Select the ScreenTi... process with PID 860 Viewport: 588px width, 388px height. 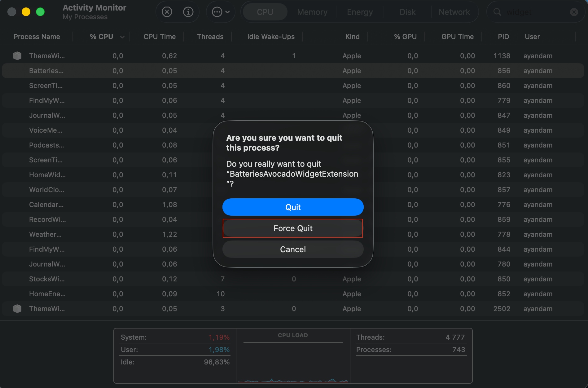click(x=293, y=86)
